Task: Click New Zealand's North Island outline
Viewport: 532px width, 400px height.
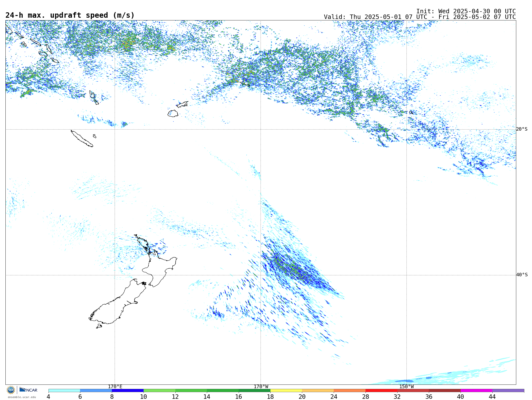Action: point(155,261)
